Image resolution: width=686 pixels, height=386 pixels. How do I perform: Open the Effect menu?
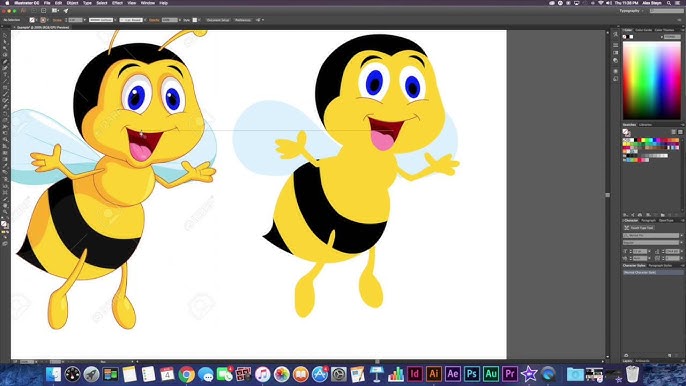117,3
